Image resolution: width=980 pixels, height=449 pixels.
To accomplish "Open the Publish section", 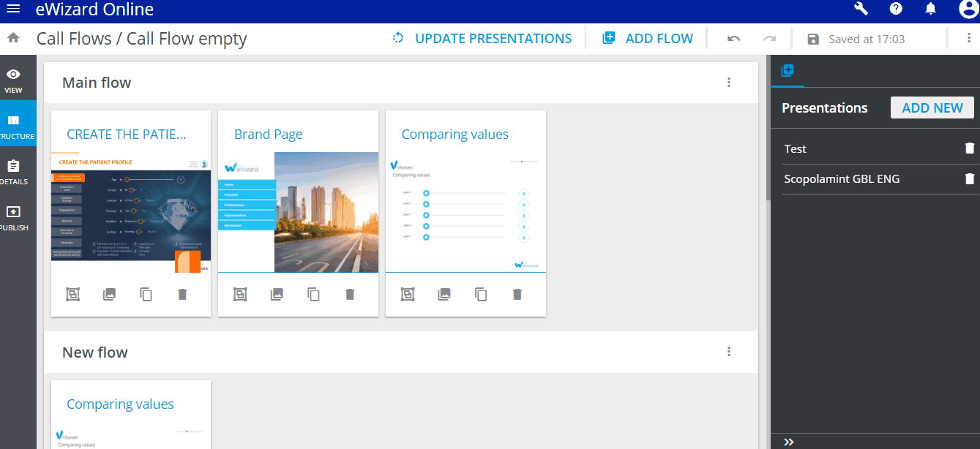I will [x=13, y=217].
